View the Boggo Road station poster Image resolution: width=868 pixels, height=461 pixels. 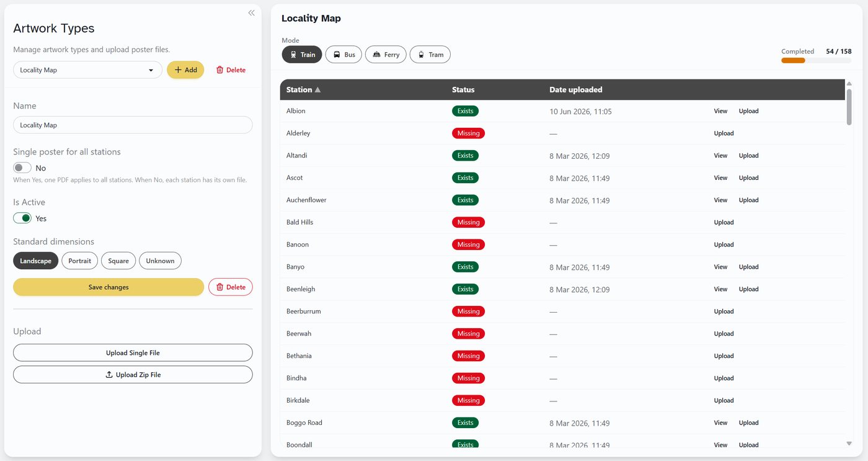point(720,423)
